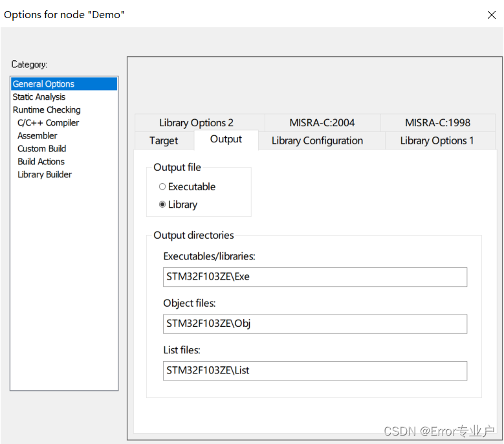Screen dimensions: 504x444
Task: Open the MISRA-C:2004 tab
Action: (322, 123)
